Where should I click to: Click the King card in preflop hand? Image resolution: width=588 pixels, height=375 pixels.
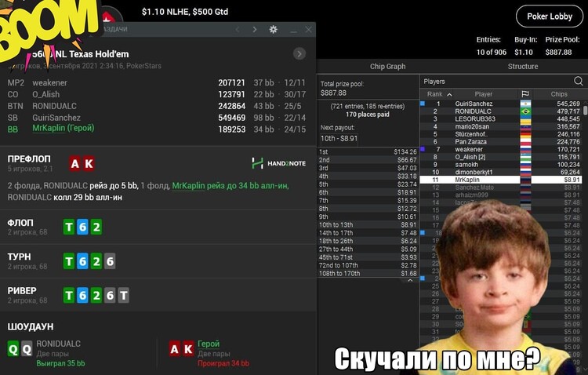click(x=89, y=164)
